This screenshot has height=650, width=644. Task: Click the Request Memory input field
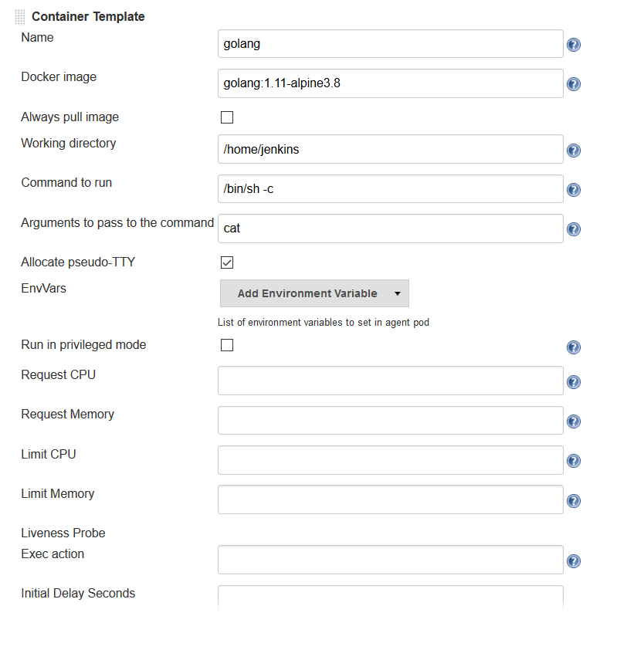coord(390,421)
